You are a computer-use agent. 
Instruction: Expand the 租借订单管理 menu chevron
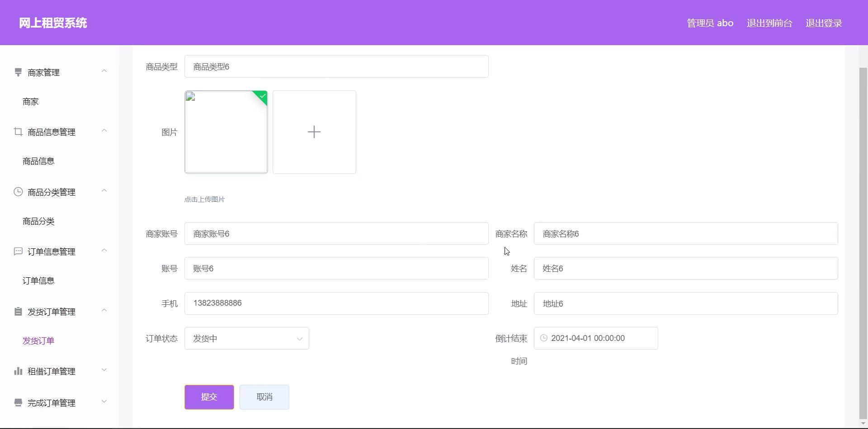(x=104, y=370)
